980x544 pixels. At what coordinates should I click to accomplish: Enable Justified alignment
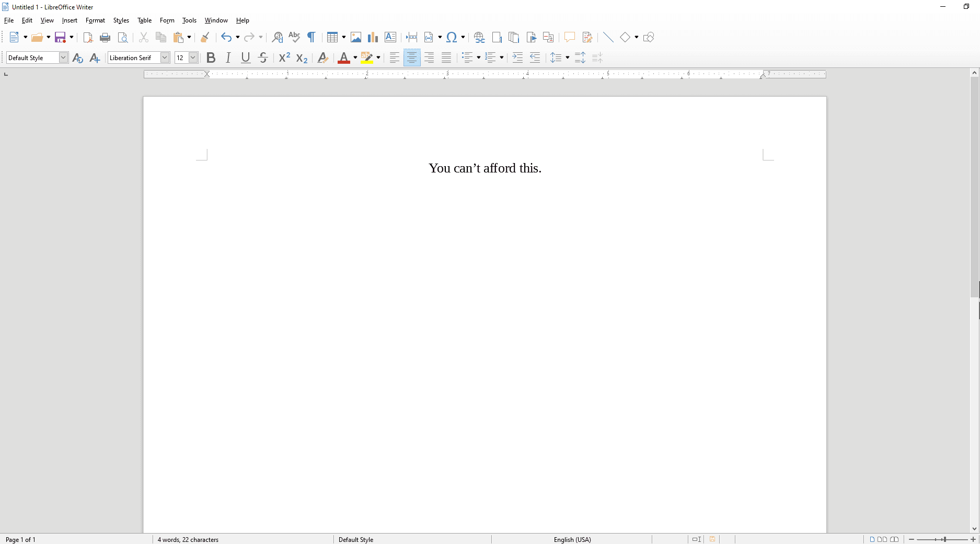[x=446, y=57]
